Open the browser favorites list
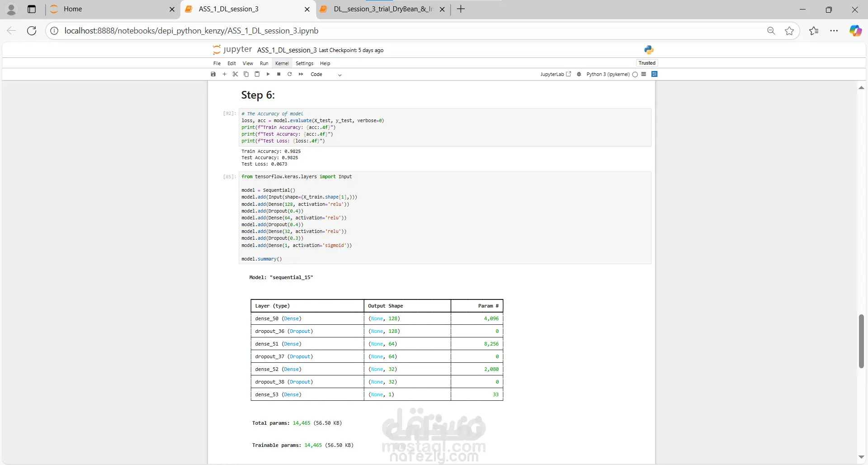 (x=814, y=31)
